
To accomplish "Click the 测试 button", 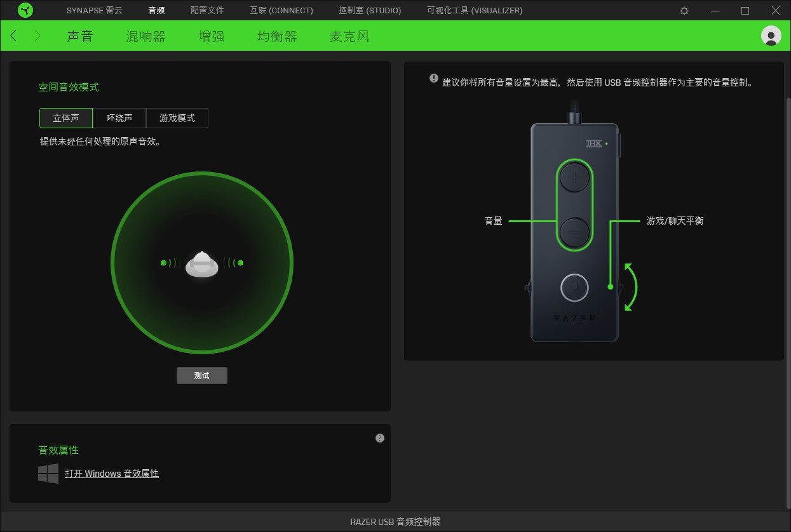I will click(x=202, y=376).
